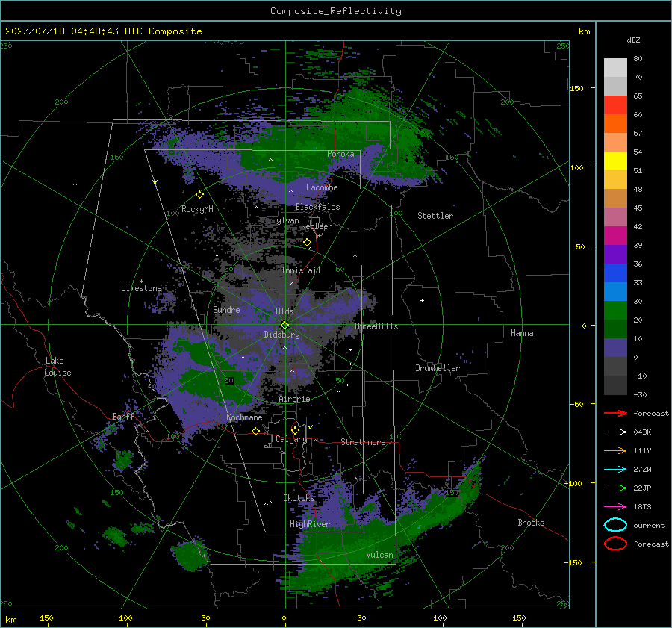Click the Banff label
Screen dimensions: 672x628
(123, 417)
